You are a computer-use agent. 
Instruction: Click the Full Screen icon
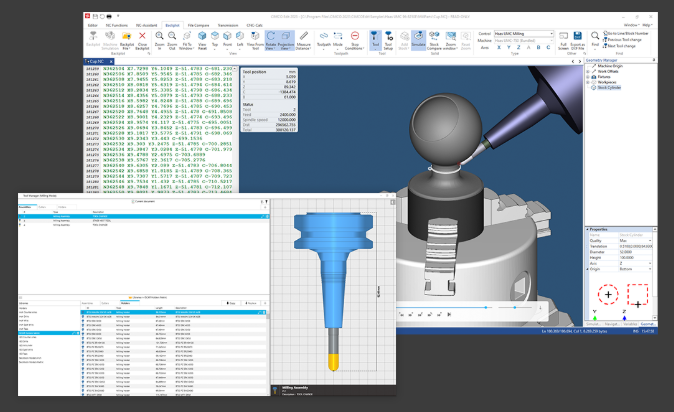coord(563,36)
